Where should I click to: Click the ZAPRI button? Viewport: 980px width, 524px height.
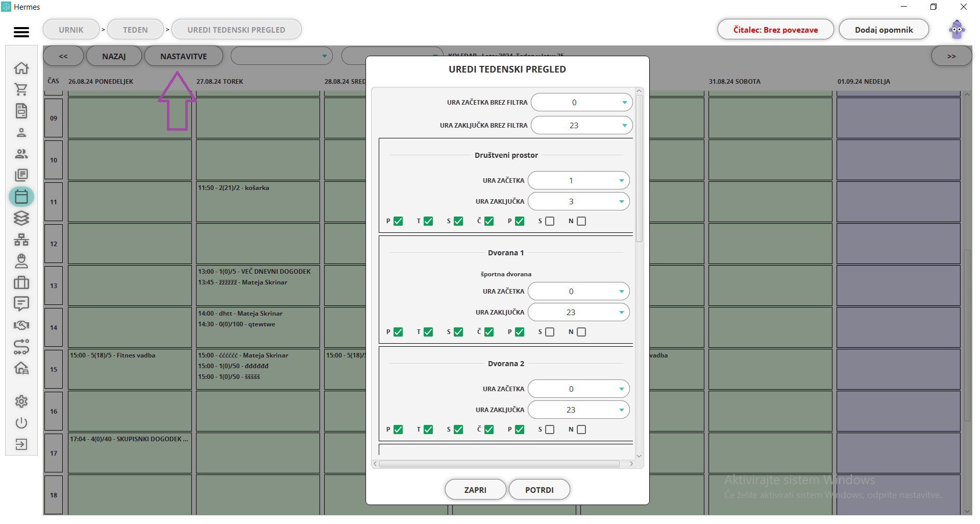tap(475, 490)
